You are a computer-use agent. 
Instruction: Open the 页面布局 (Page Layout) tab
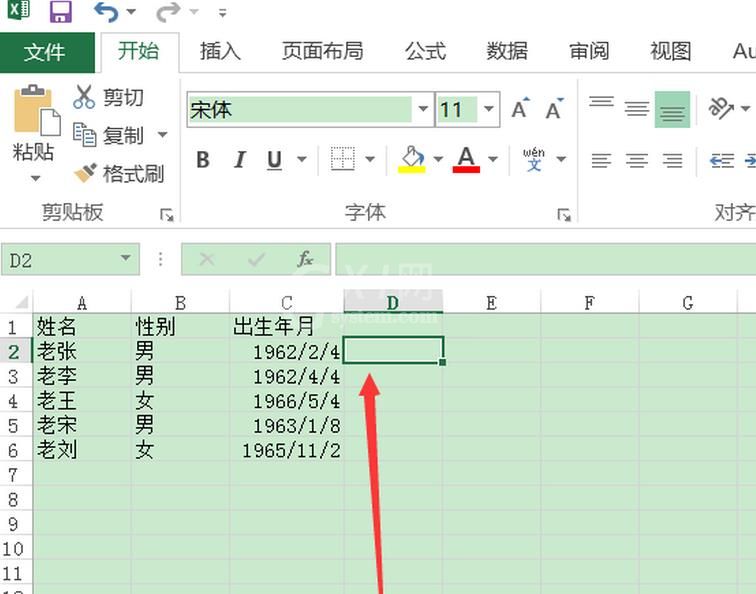pos(323,52)
